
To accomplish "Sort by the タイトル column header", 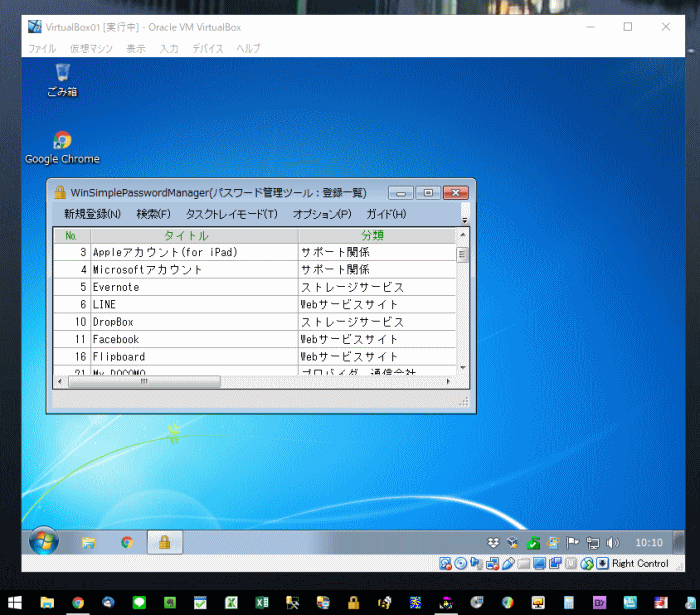I will pyautogui.click(x=194, y=236).
